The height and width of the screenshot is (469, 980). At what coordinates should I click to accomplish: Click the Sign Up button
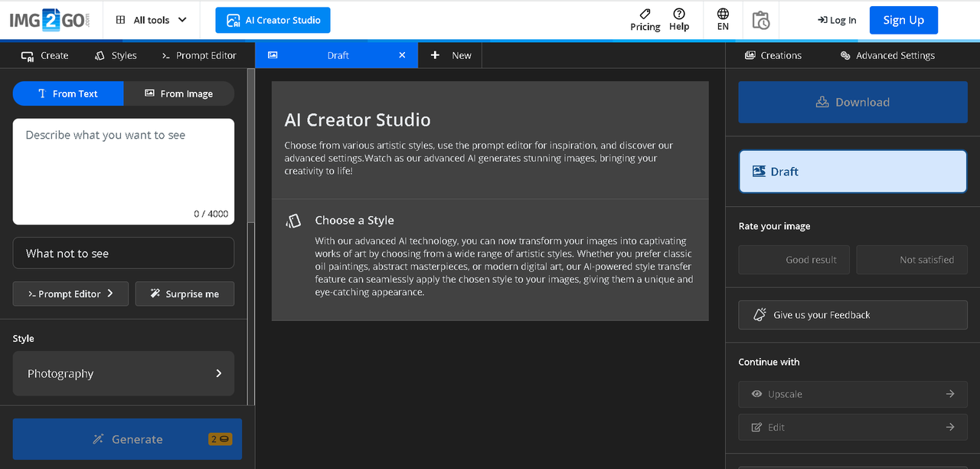point(903,20)
